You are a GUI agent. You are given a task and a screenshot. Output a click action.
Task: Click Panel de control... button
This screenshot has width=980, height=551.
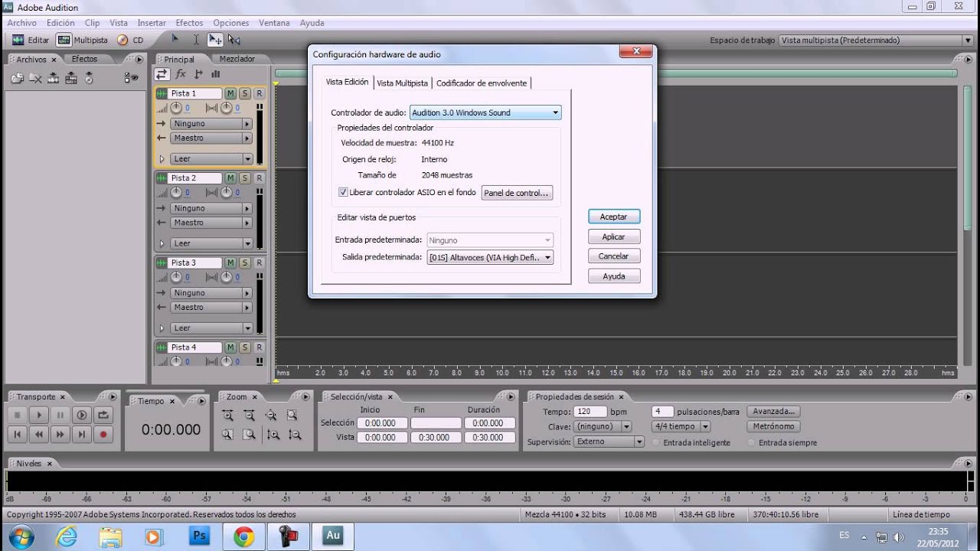pyautogui.click(x=517, y=193)
